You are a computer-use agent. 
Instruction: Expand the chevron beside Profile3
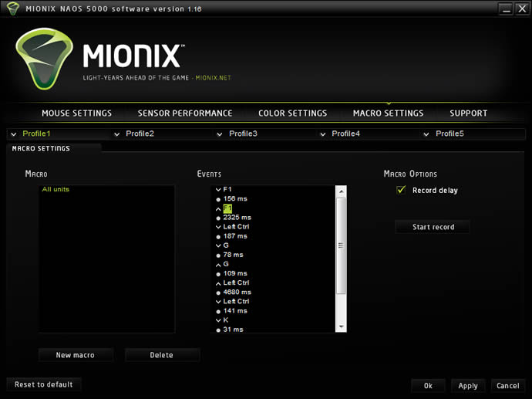[220, 134]
